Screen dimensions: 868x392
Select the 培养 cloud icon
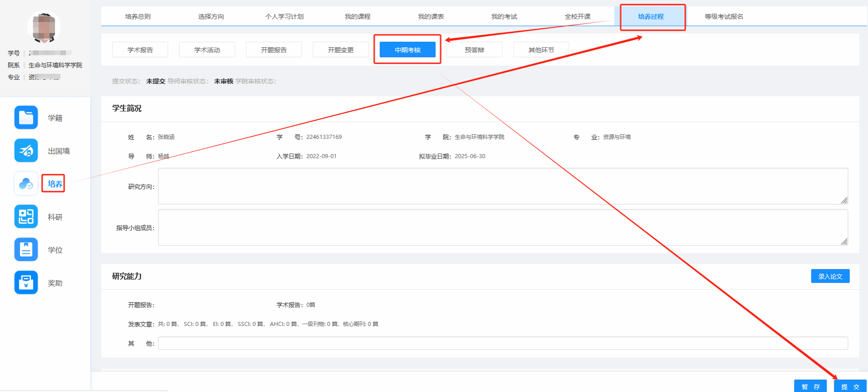26,184
